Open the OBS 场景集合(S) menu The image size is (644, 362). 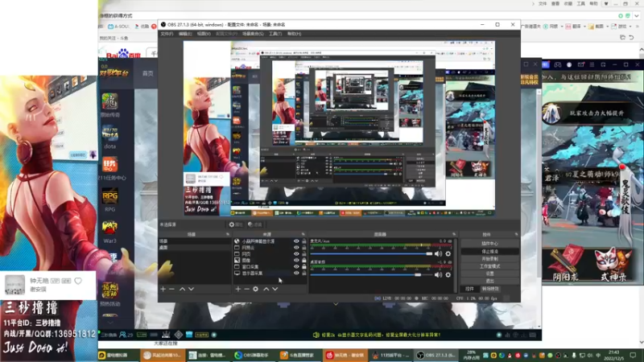[253, 34]
